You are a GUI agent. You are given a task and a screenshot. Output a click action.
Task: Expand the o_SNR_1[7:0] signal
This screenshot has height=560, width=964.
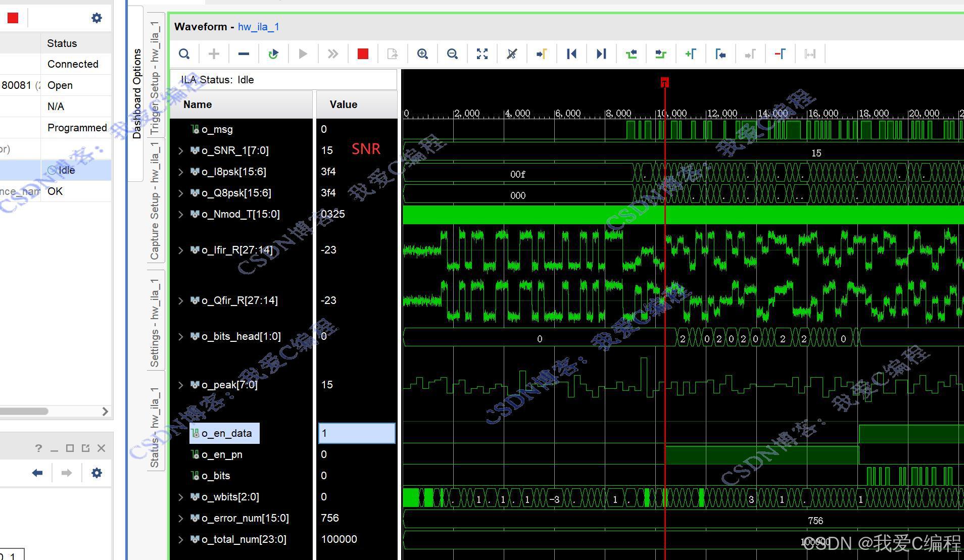pyautogui.click(x=180, y=150)
